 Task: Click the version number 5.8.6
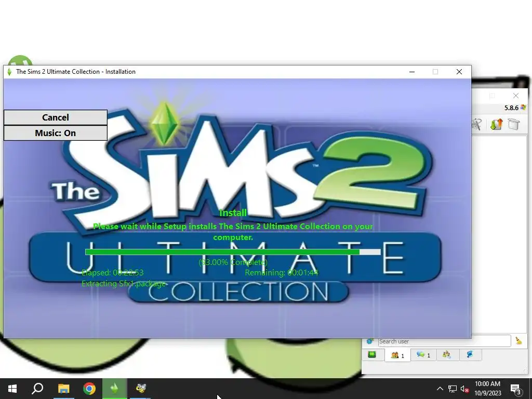tap(511, 108)
